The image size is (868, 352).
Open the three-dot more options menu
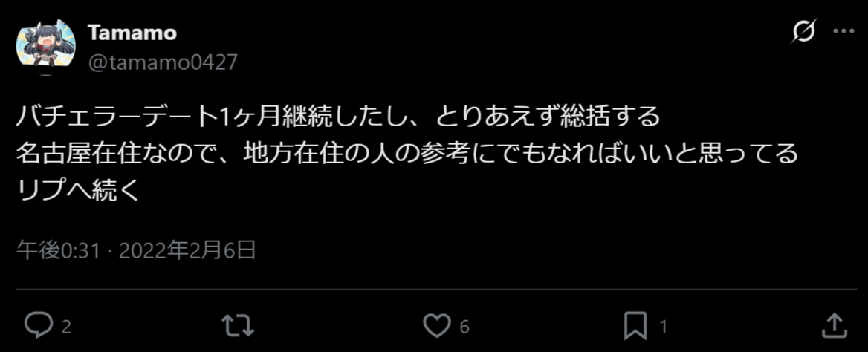844,31
